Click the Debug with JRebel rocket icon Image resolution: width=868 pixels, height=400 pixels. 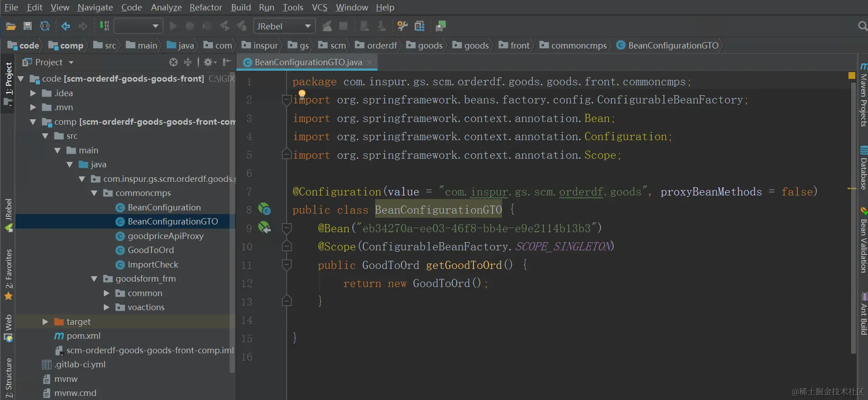coord(242,26)
